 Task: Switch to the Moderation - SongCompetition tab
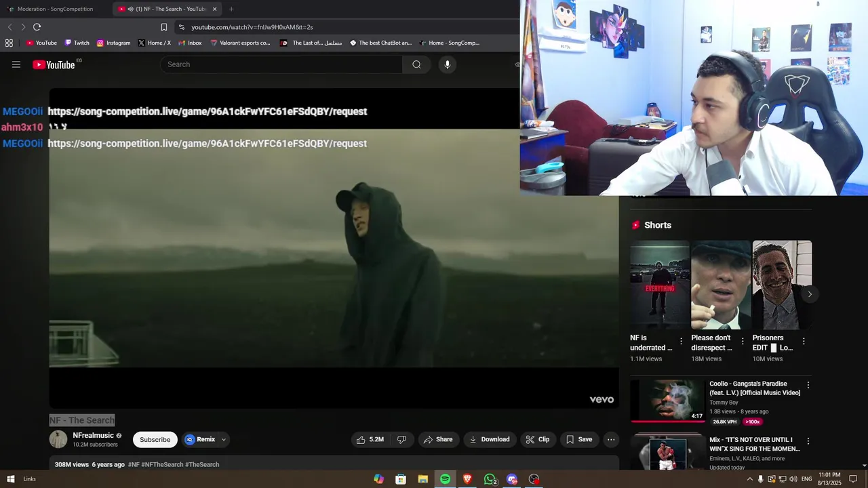(x=56, y=9)
